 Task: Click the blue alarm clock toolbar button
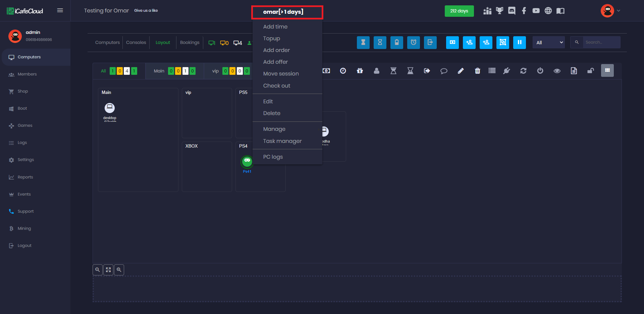click(x=413, y=43)
